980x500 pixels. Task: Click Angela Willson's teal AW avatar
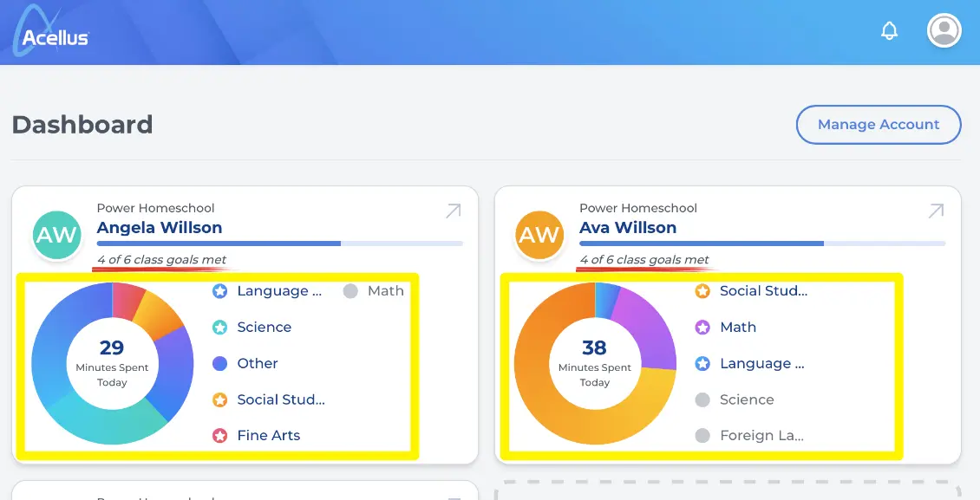click(x=57, y=235)
